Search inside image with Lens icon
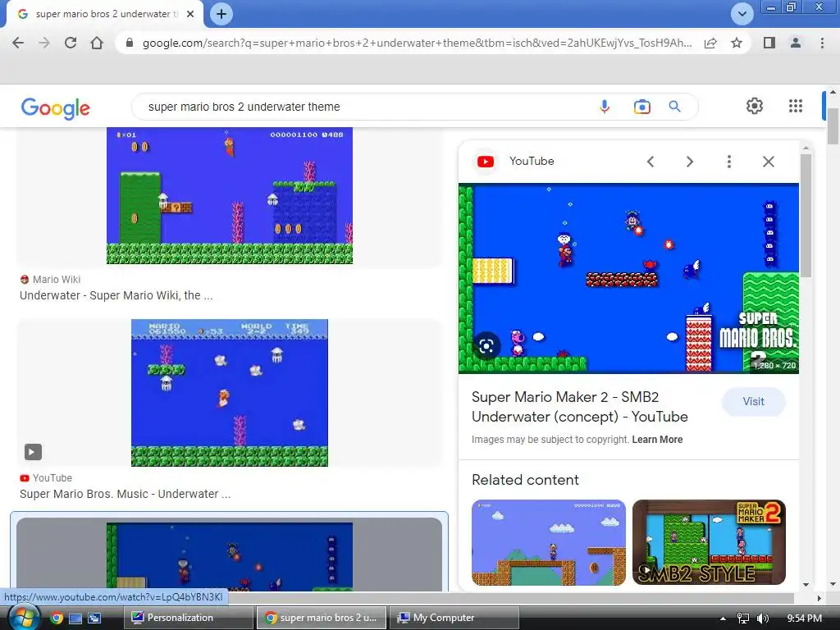This screenshot has width=840, height=630. [486, 346]
